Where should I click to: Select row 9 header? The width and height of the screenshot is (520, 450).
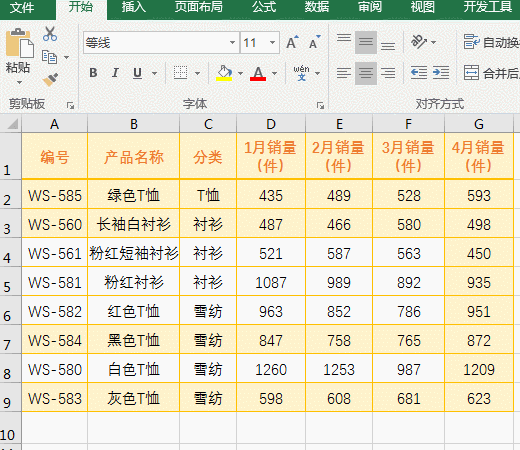tap(11, 397)
